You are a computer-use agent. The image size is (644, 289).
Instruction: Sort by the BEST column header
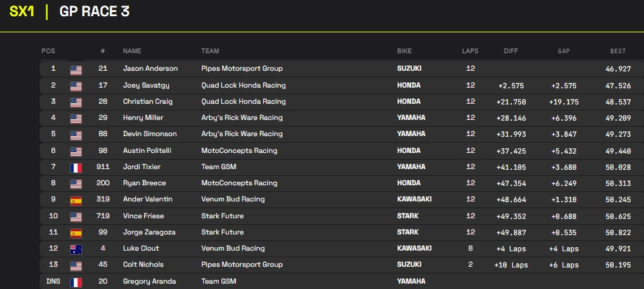point(617,51)
